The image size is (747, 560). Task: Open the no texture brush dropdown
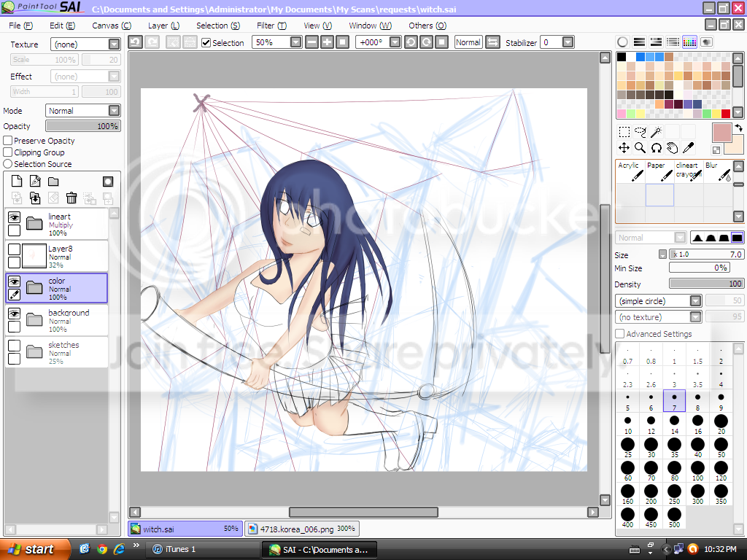point(695,317)
